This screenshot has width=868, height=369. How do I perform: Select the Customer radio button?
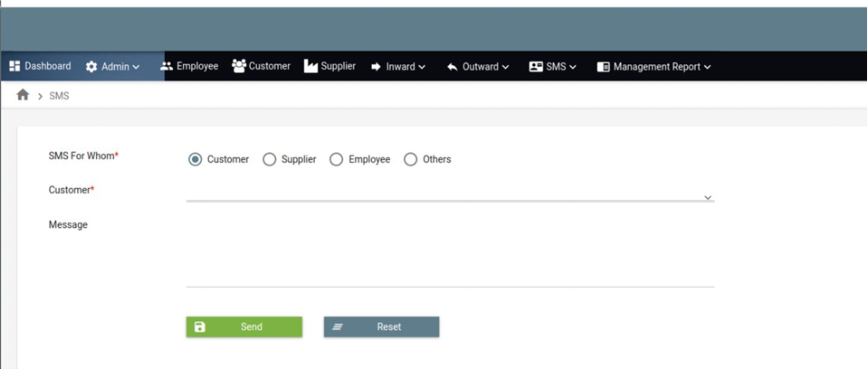point(195,159)
